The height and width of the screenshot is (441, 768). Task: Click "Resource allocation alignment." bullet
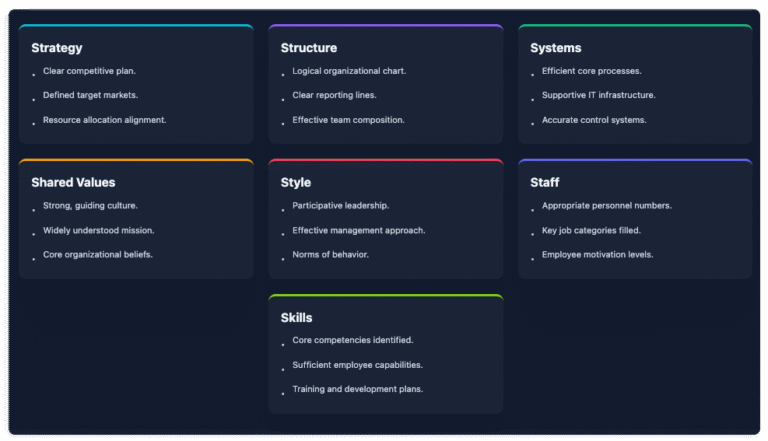[104, 120]
